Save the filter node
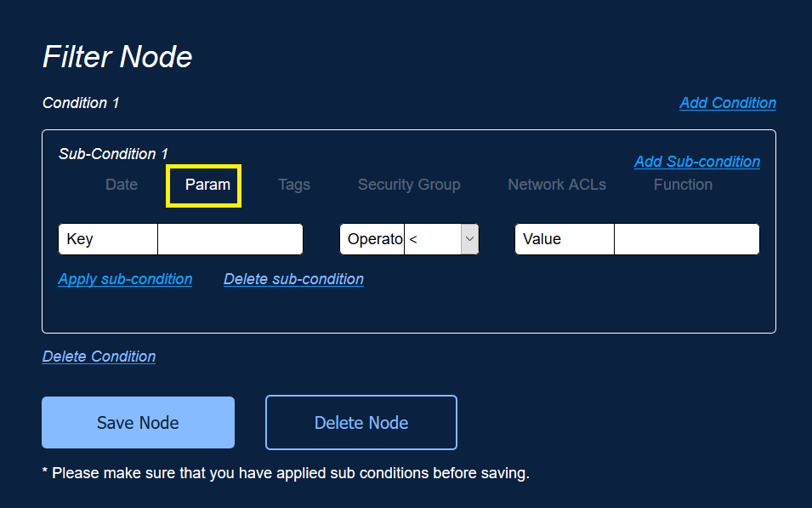Viewport: 812px width, 508px height. point(139,422)
